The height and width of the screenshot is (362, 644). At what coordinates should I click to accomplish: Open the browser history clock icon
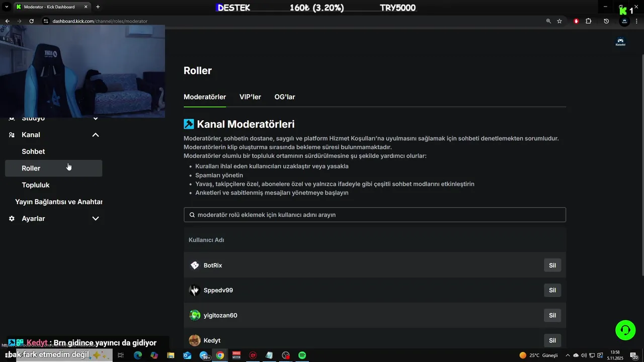point(606,21)
